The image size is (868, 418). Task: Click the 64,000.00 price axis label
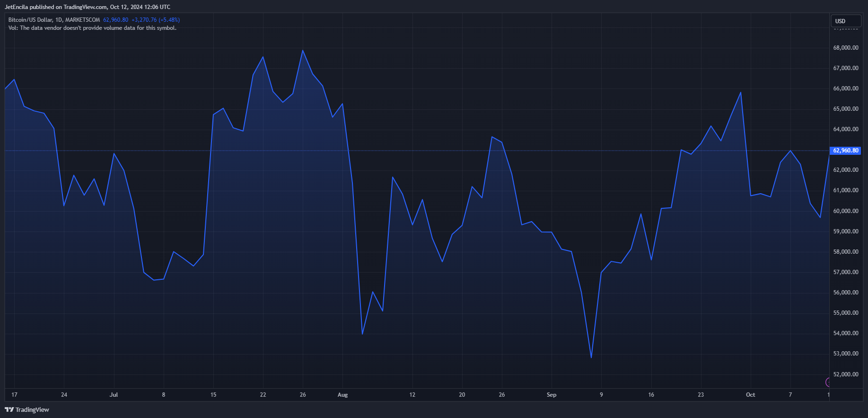pos(845,129)
